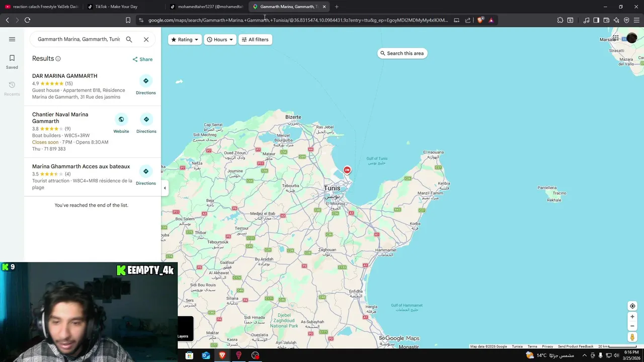The height and width of the screenshot is (362, 644).
Task: Share the results list
Action: click(x=142, y=59)
